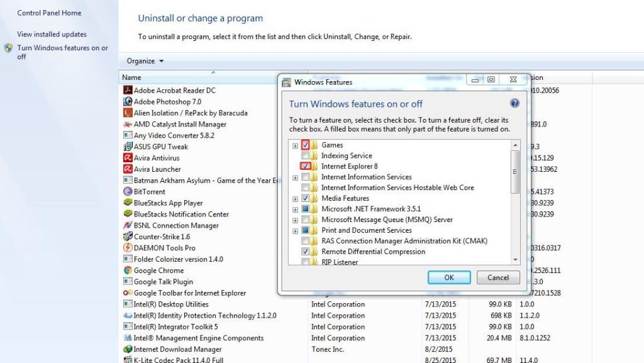Click the Tonec Inc. publisher cell
Viewport: 644px width, 363px height.
[x=328, y=349]
